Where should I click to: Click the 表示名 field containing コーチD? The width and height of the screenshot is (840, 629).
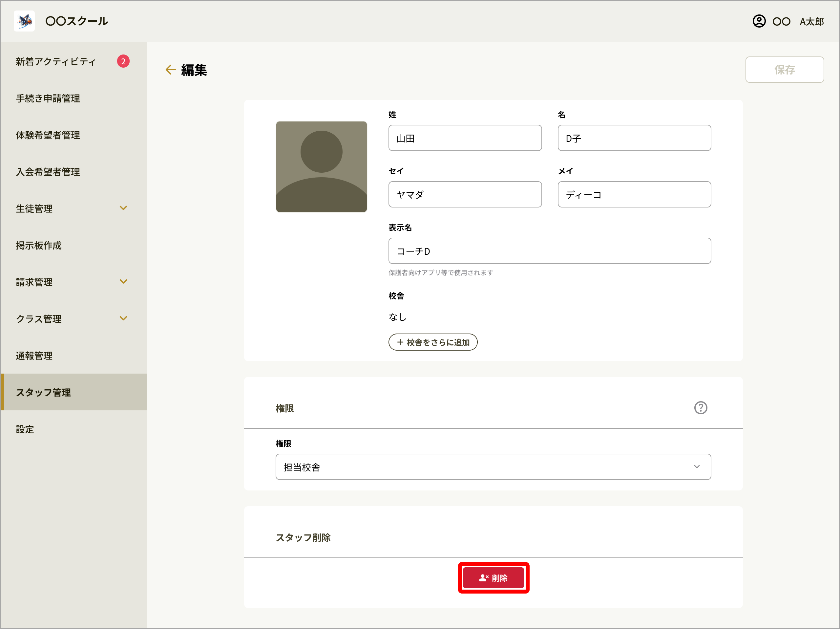coord(550,251)
